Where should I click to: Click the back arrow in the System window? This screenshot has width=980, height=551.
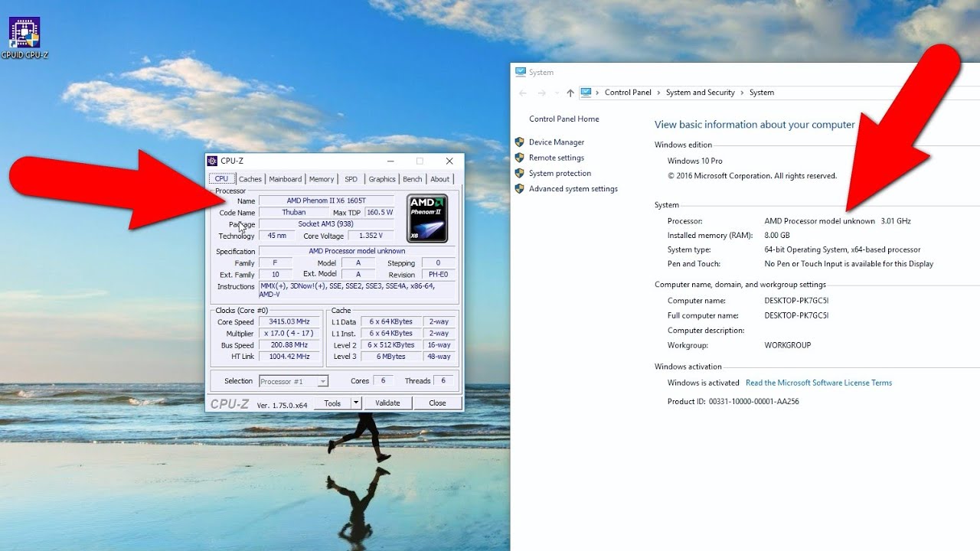point(522,92)
